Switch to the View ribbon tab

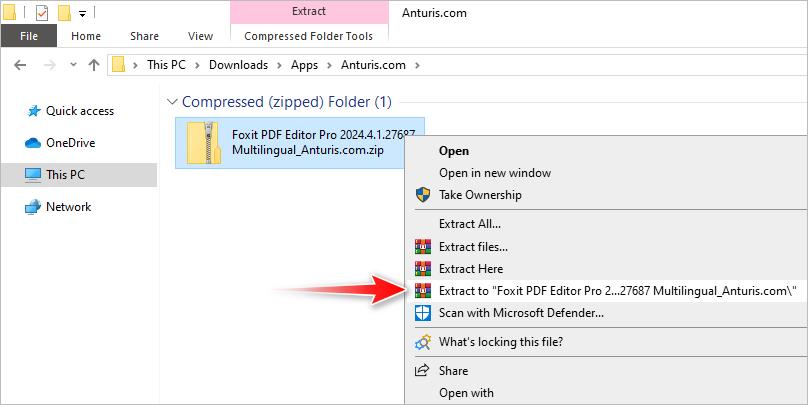200,36
